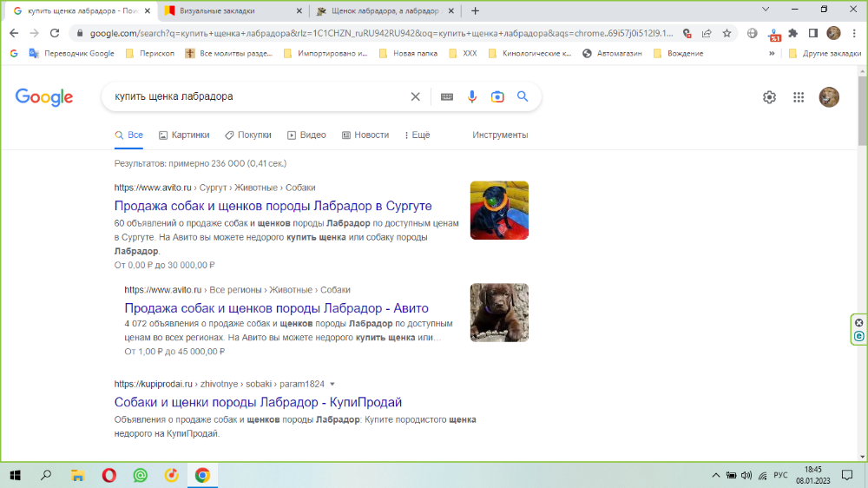The height and width of the screenshot is (488, 868).
Task: Open the КупиПродай Labrador result link
Action: 258,402
